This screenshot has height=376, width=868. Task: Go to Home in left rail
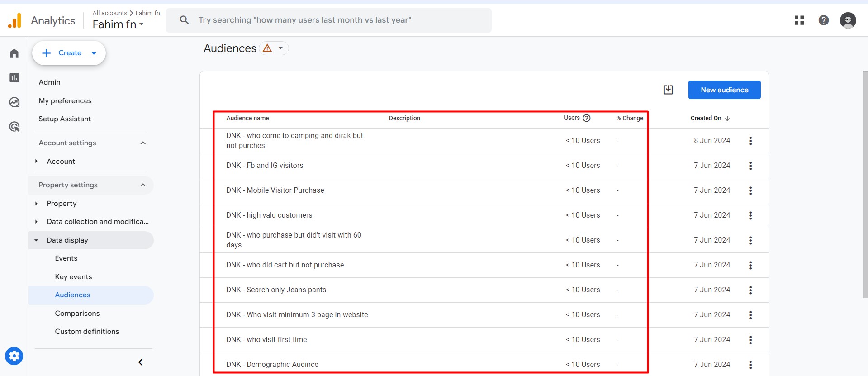point(14,53)
